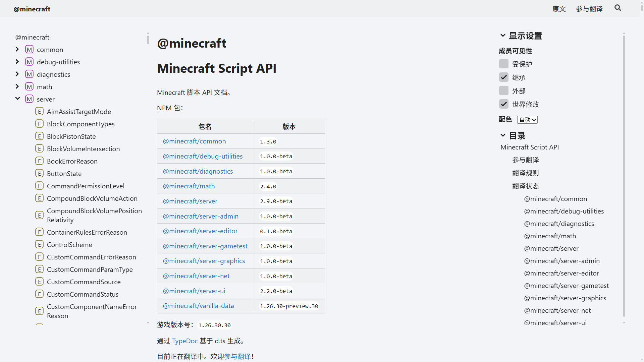
Task: Click the module icon beside common
Action: pos(30,50)
